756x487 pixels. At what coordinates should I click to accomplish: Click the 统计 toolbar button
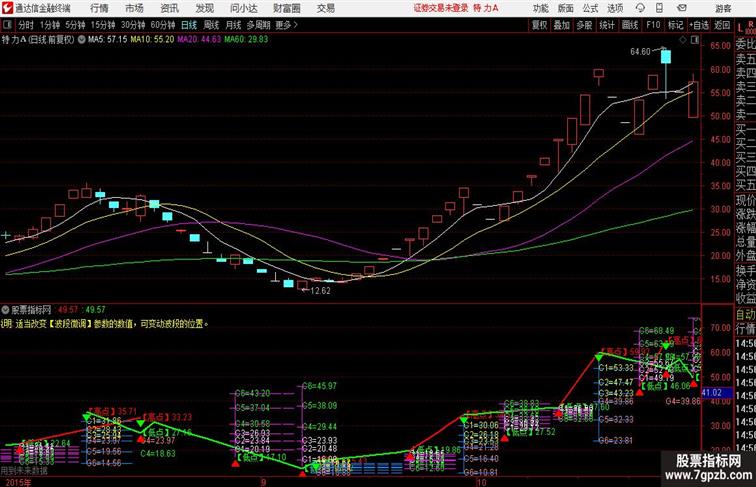tap(607, 25)
